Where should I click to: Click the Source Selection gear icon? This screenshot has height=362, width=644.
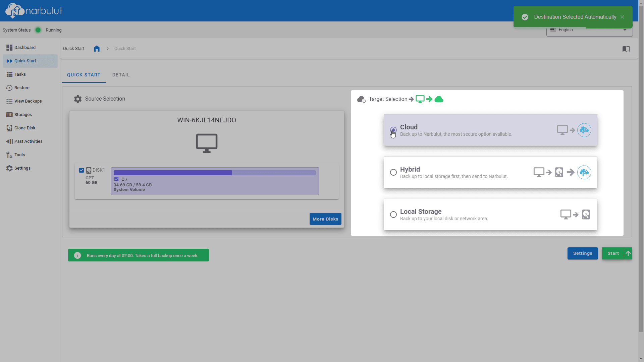pyautogui.click(x=78, y=99)
